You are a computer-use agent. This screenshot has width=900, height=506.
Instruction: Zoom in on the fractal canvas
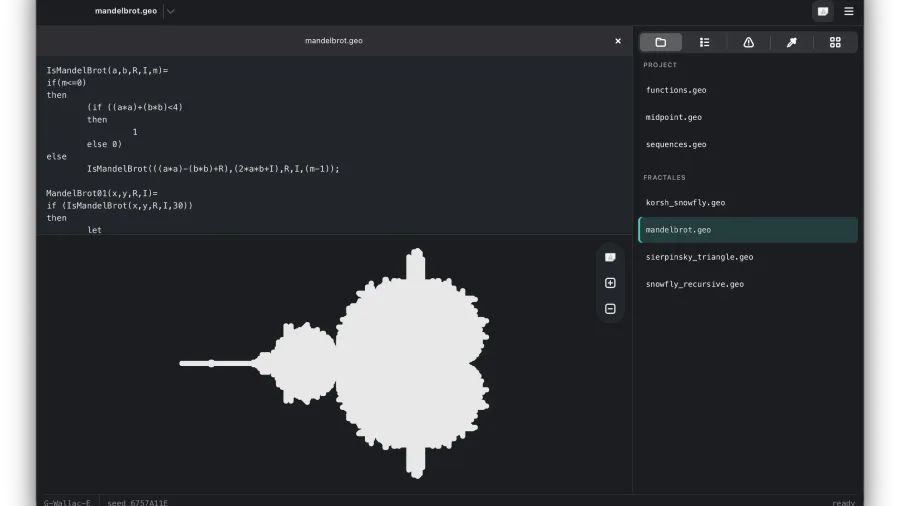(x=610, y=283)
